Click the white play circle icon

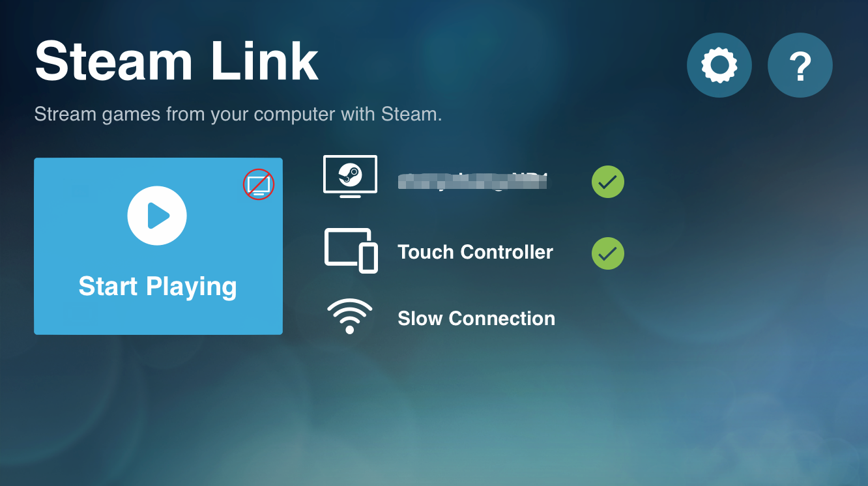pos(157,216)
